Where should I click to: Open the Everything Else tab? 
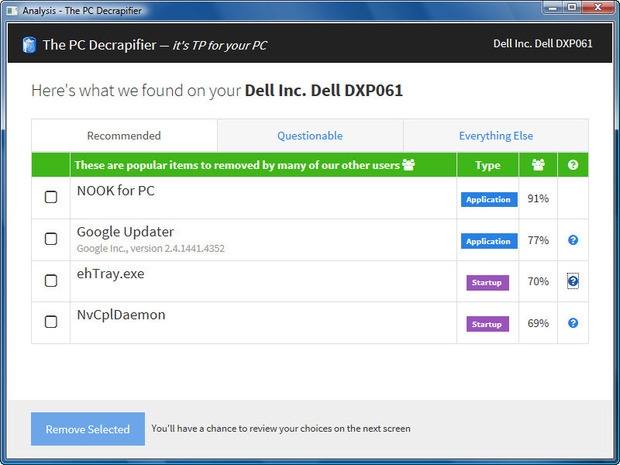click(x=496, y=136)
